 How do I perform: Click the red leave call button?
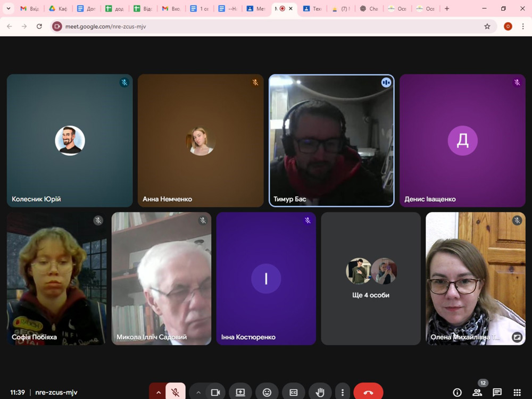368,392
